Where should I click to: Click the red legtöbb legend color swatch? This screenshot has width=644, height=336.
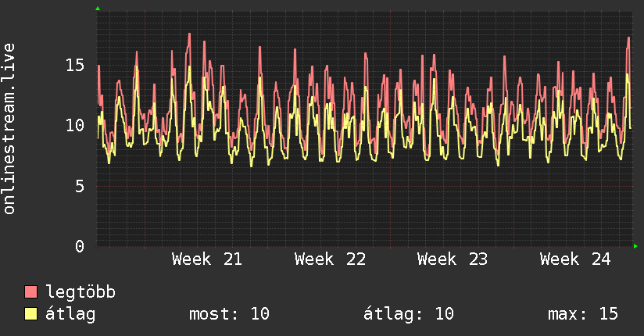click(30, 292)
